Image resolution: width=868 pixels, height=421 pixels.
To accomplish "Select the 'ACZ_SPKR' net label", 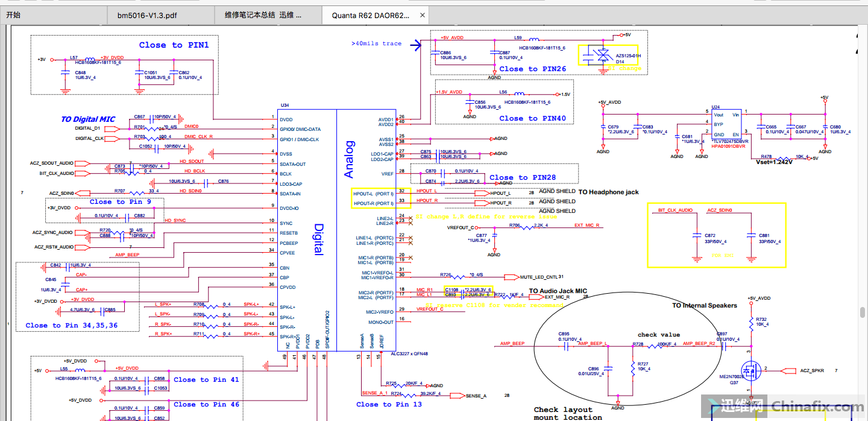I will pos(813,370).
